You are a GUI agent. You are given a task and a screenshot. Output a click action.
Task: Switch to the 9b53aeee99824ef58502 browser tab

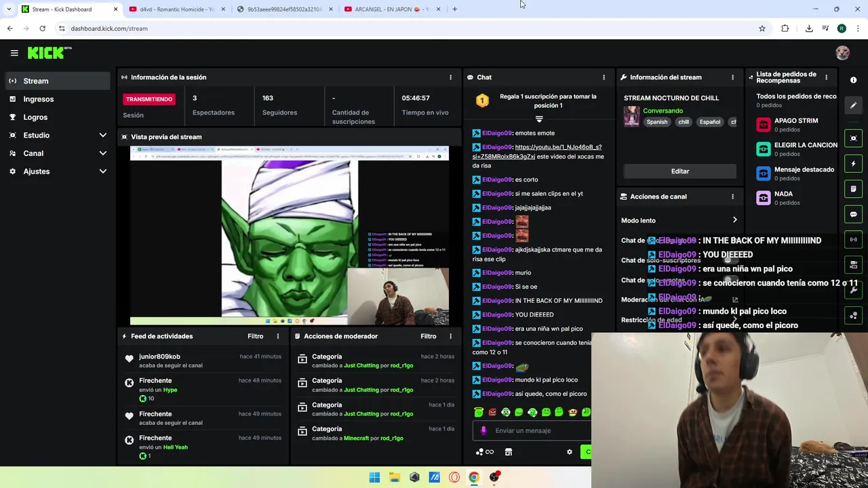pyautogui.click(x=284, y=9)
